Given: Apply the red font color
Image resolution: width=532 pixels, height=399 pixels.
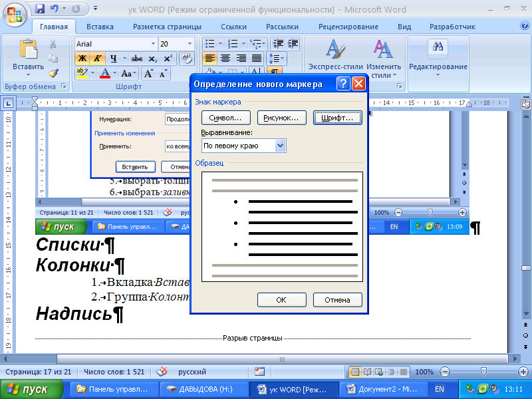Looking at the screenshot, I should point(105,73).
